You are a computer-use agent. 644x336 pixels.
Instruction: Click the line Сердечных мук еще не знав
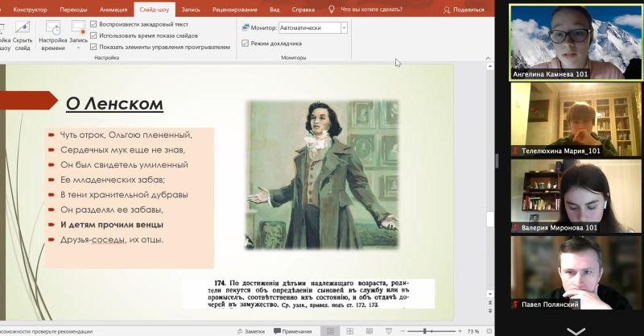123,150
